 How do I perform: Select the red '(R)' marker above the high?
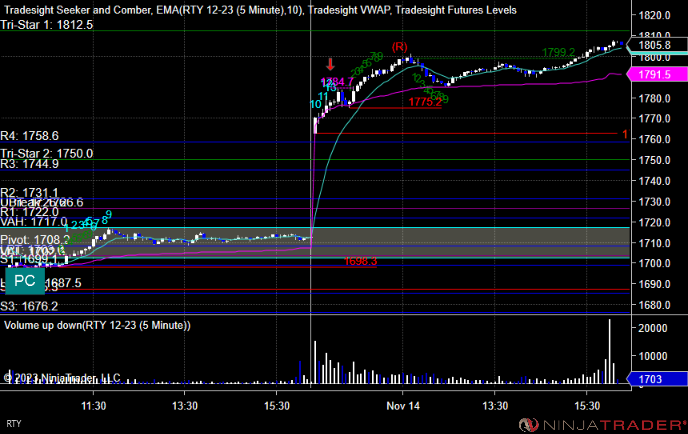tap(399, 47)
